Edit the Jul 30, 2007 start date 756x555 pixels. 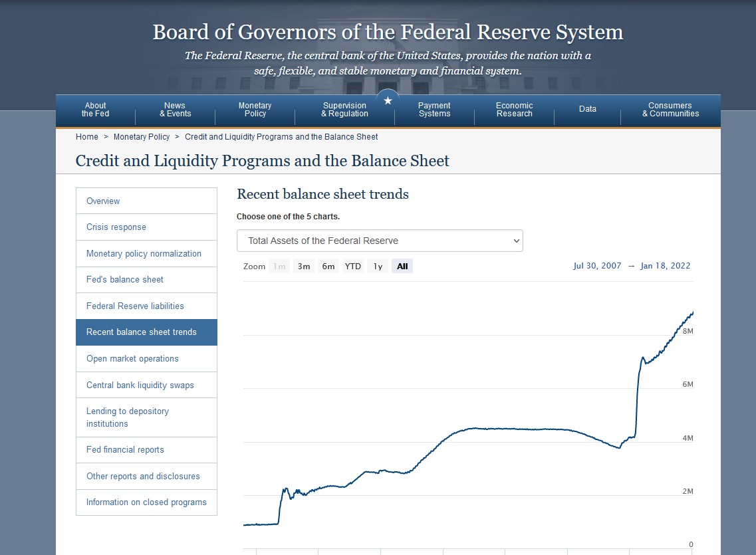(597, 265)
